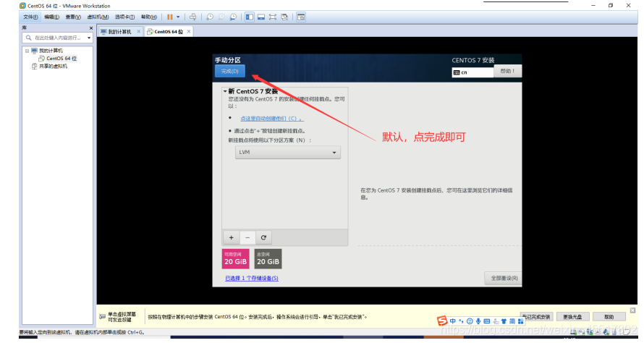Open the 编辑(E) menu
The height and width of the screenshot is (343, 644).
click(51, 17)
